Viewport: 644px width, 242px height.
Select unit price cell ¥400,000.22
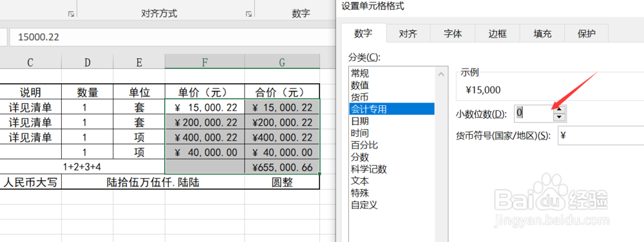(x=205, y=137)
